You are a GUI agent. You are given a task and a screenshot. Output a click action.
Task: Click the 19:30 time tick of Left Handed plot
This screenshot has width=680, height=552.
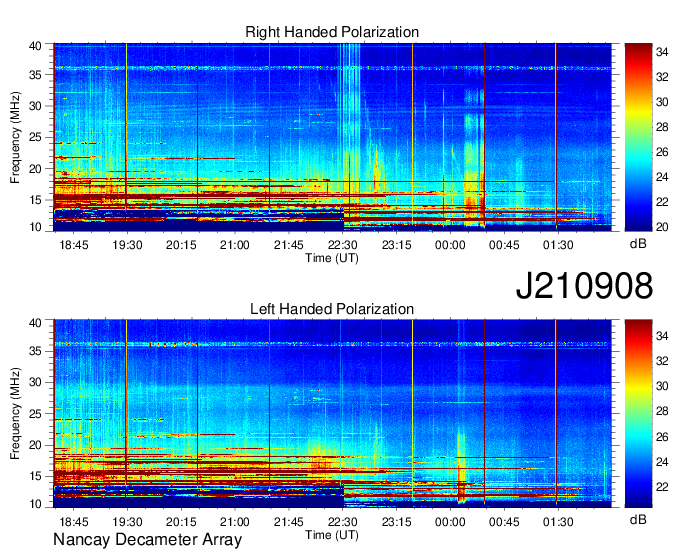tap(127, 522)
